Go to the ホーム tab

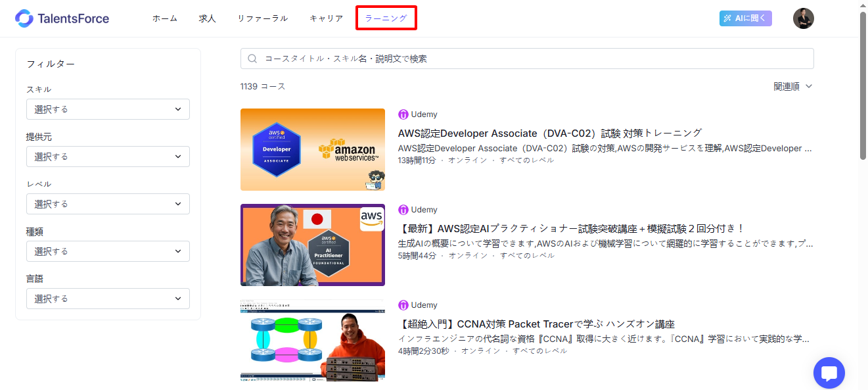165,18
